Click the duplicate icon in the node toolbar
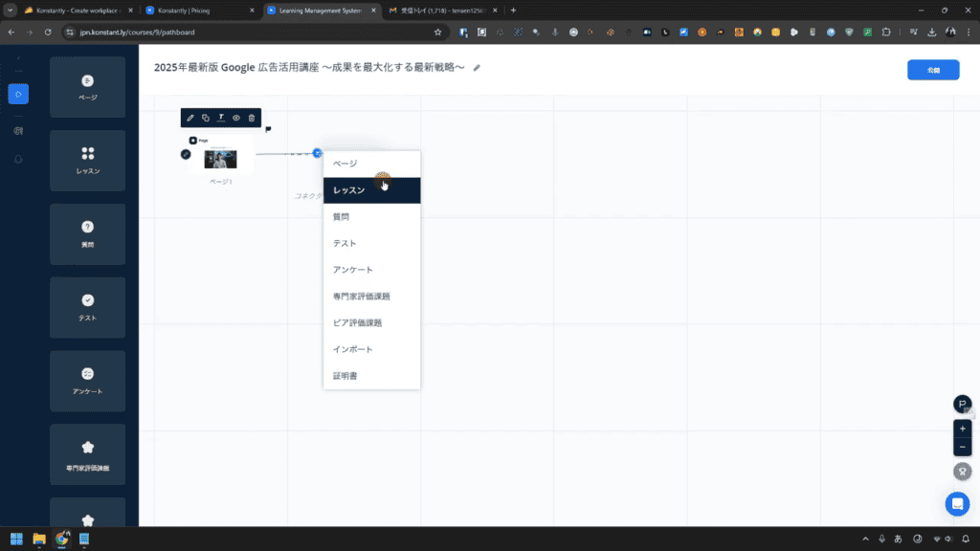The width and height of the screenshot is (980, 551). [x=206, y=118]
